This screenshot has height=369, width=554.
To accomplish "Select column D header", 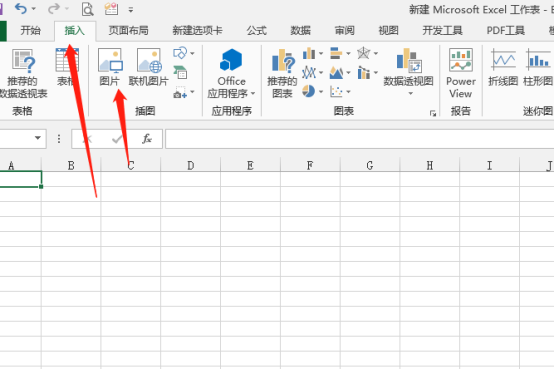I will click(190, 165).
